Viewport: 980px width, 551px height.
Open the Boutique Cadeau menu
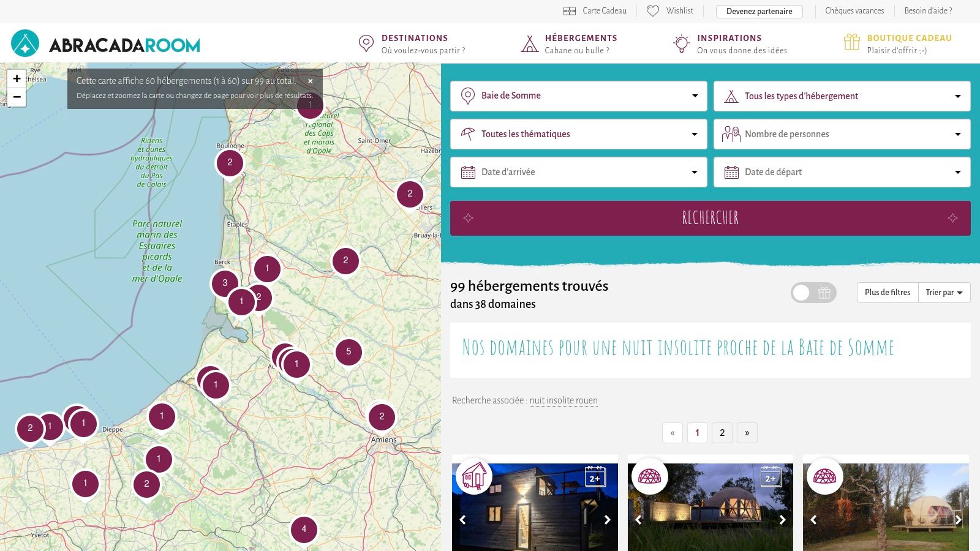[x=898, y=43]
